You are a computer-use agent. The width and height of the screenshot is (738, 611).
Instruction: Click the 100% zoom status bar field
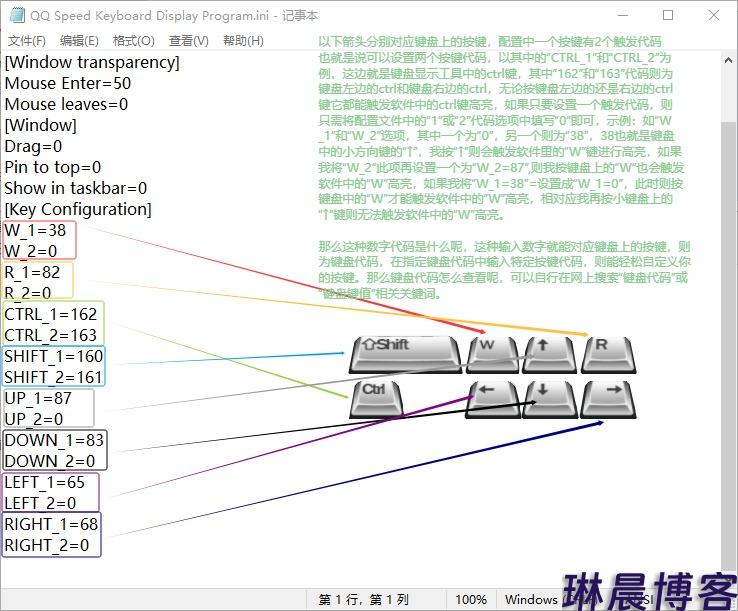coord(471,600)
